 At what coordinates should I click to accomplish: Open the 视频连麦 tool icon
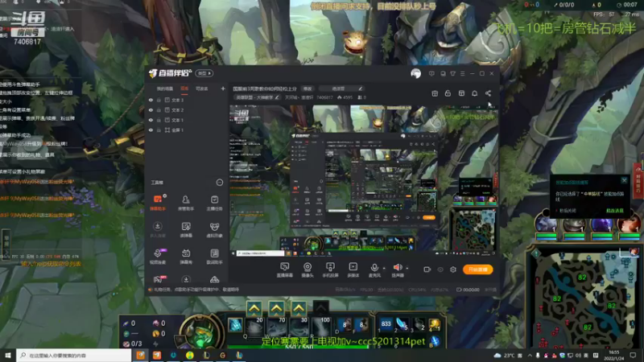click(x=158, y=257)
